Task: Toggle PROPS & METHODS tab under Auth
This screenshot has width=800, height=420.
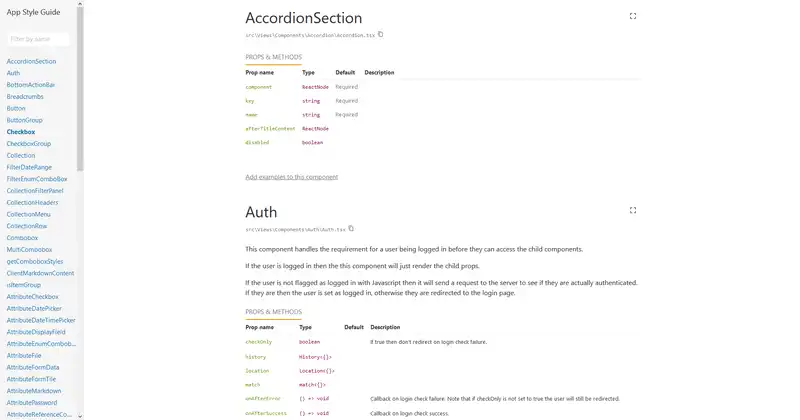Action: pos(273,312)
